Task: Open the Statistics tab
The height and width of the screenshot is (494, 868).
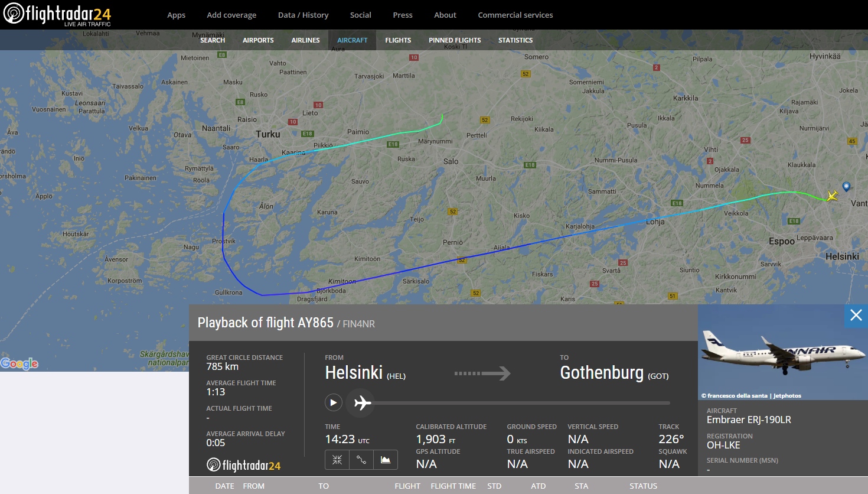Action: 515,40
